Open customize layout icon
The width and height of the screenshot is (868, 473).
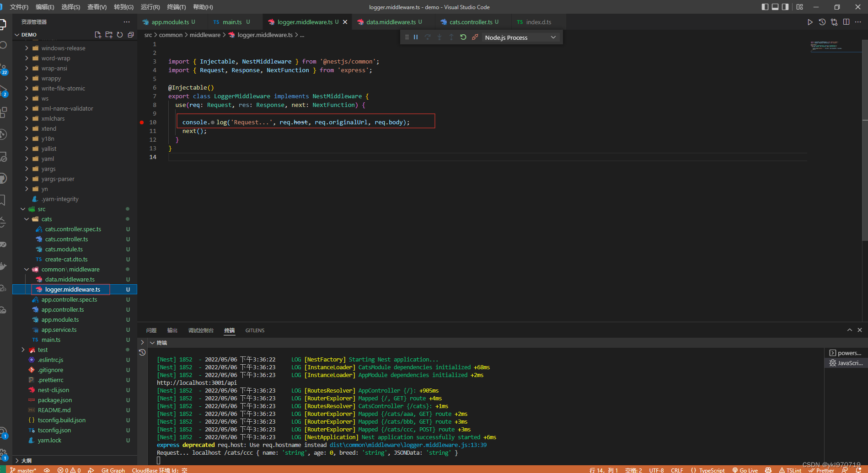pyautogui.click(x=800, y=7)
